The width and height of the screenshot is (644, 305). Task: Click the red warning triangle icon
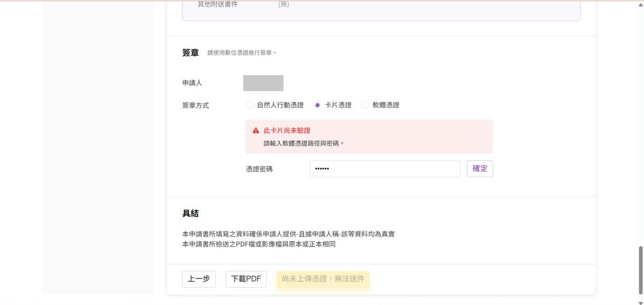pos(256,130)
